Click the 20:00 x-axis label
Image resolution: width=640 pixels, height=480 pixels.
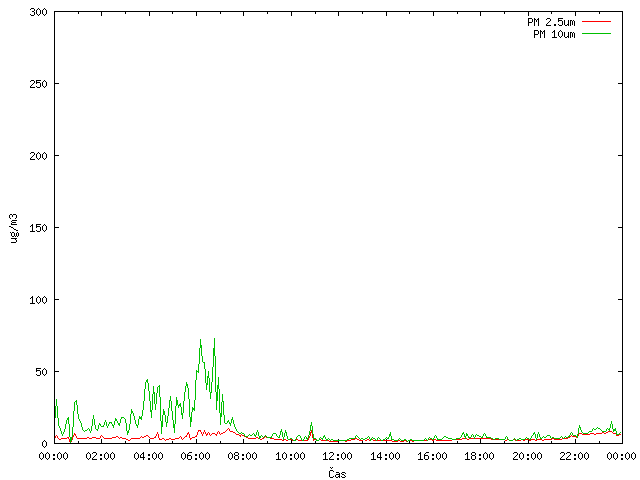[527, 456]
